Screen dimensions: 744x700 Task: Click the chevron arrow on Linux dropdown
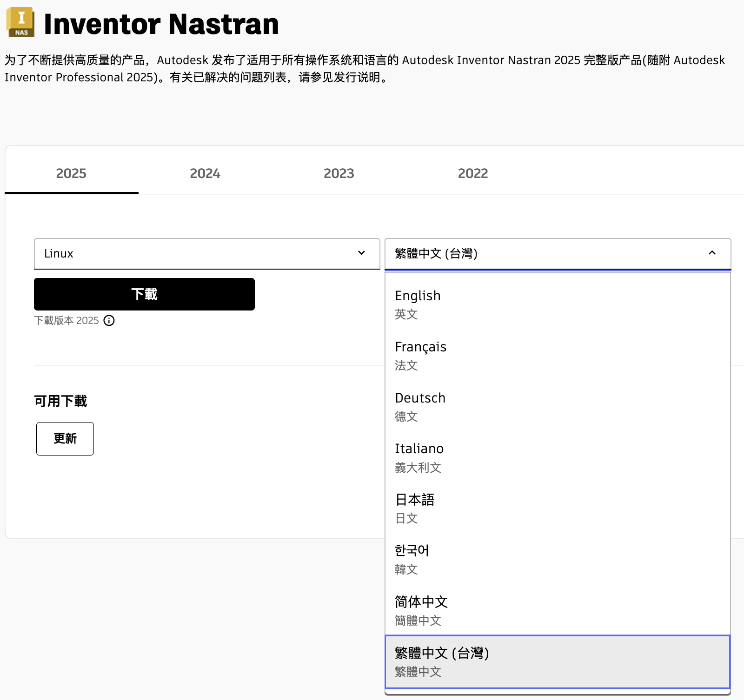pos(361,253)
